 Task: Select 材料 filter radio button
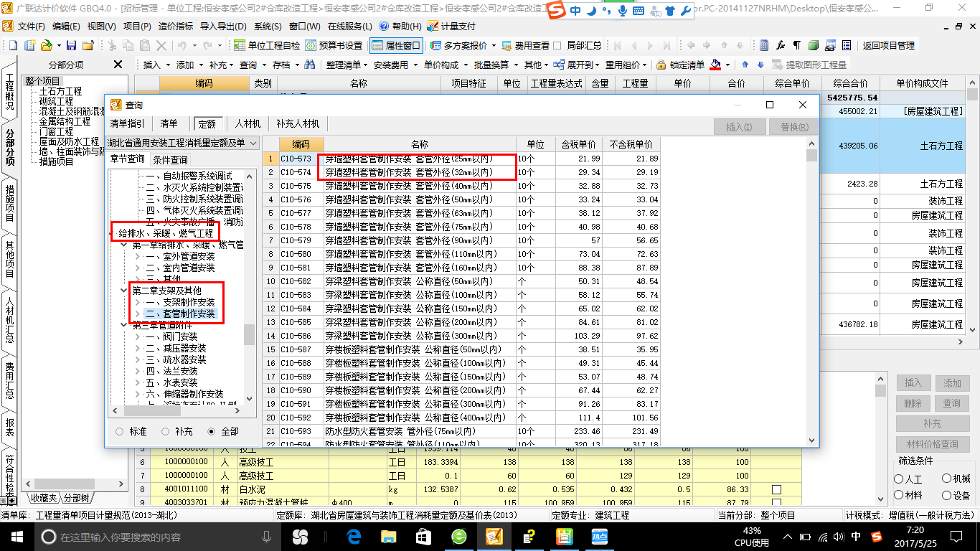tap(899, 496)
